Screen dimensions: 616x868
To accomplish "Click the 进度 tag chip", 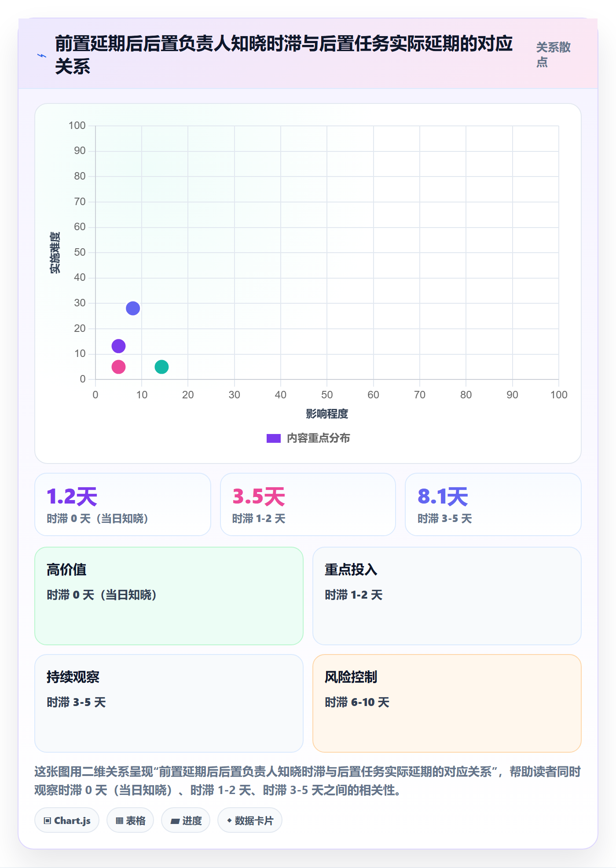I will [186, 820].
